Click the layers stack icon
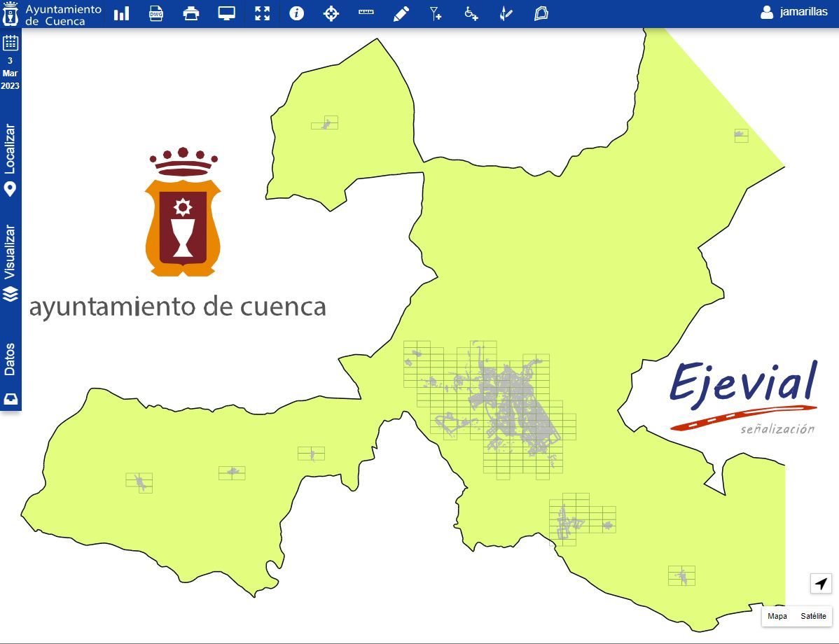Viewport: 839px width, 644px height. (x=11, y=294)
